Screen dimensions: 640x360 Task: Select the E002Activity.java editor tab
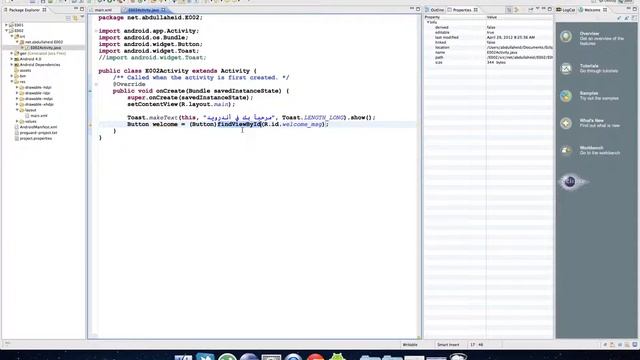click(143, 10)
